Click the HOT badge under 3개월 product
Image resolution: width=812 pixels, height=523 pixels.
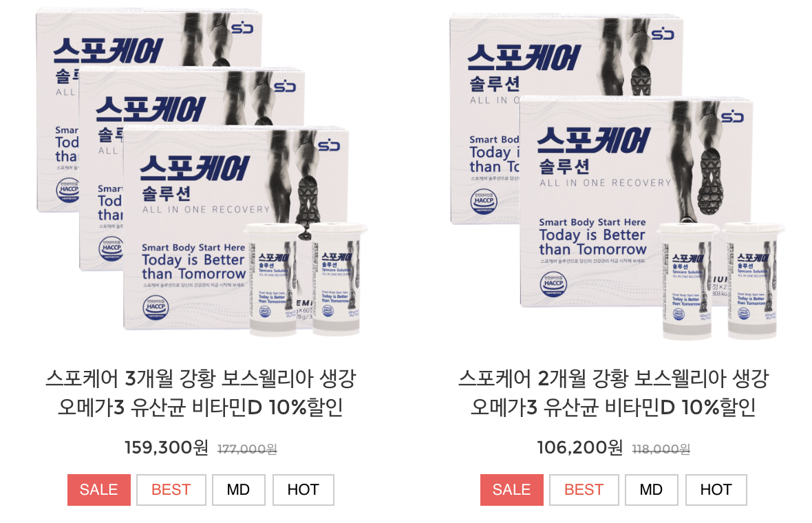(x=303, y=489)
